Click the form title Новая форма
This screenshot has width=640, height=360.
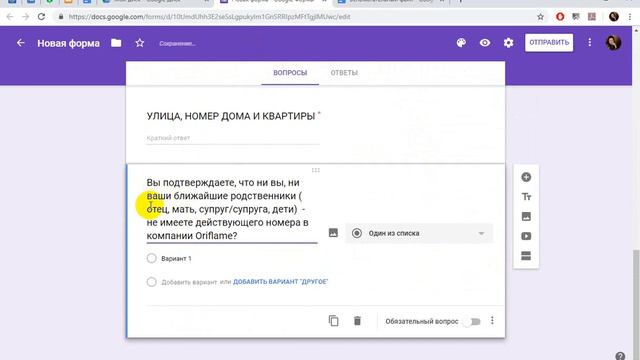[69, 43]
